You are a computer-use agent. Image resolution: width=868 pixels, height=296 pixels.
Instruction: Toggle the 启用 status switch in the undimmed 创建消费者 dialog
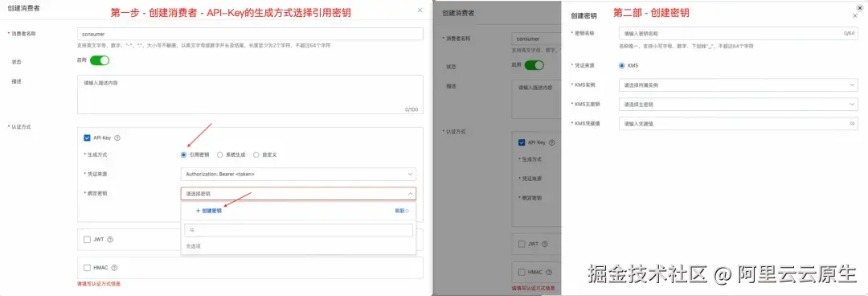click(x=100, y=60)
